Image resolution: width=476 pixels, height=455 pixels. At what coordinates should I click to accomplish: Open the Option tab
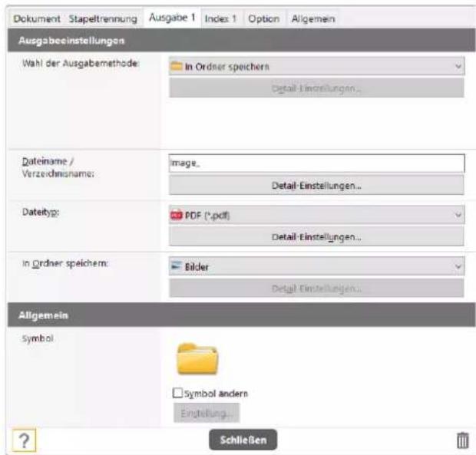click(x=264, y=19)
